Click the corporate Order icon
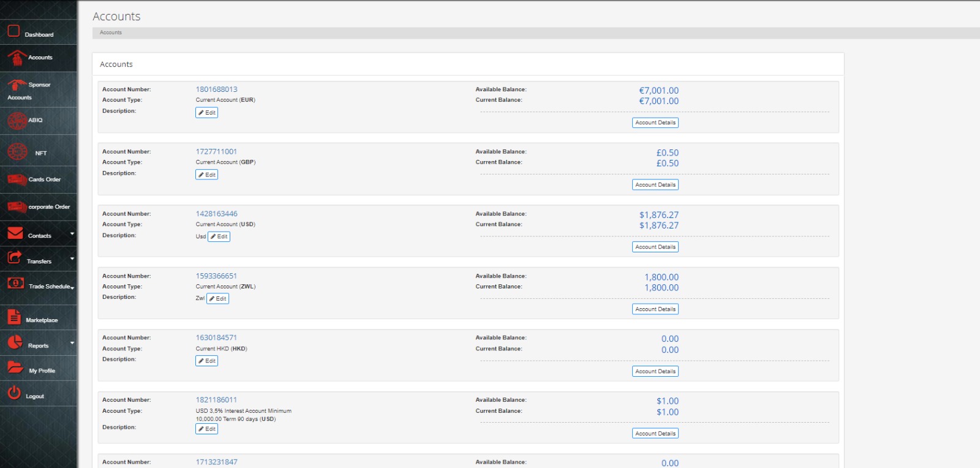The height and width of the screenshot is (468, 980). (x=17, y=207)
